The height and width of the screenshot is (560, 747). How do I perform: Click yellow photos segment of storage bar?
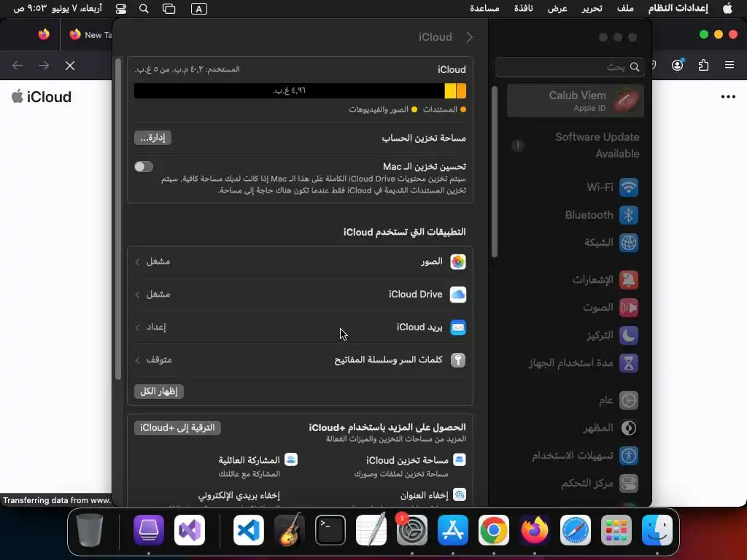pos(449,90)
